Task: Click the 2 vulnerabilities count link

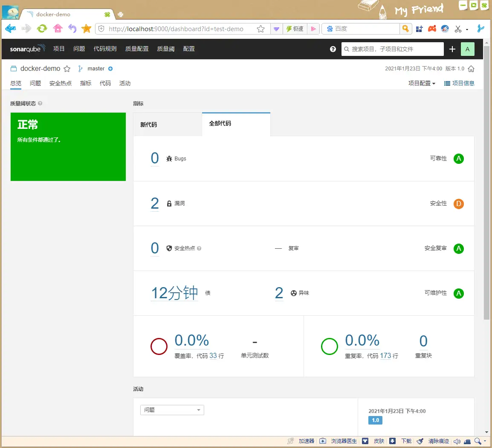Action: click(x=155, y=204)
